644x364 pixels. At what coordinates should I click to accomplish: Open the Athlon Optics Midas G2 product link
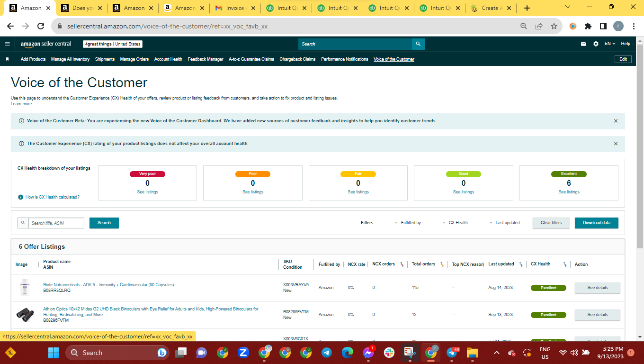pyautogui.click(x=151, y=312)
